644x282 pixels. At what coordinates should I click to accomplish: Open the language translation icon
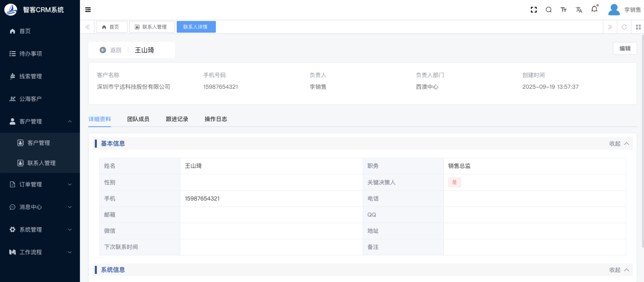pyautogui.click(x=579, y=10)
